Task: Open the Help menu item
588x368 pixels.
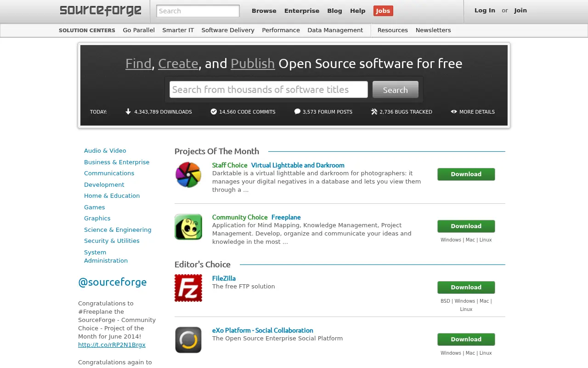Action: point(358,11)
